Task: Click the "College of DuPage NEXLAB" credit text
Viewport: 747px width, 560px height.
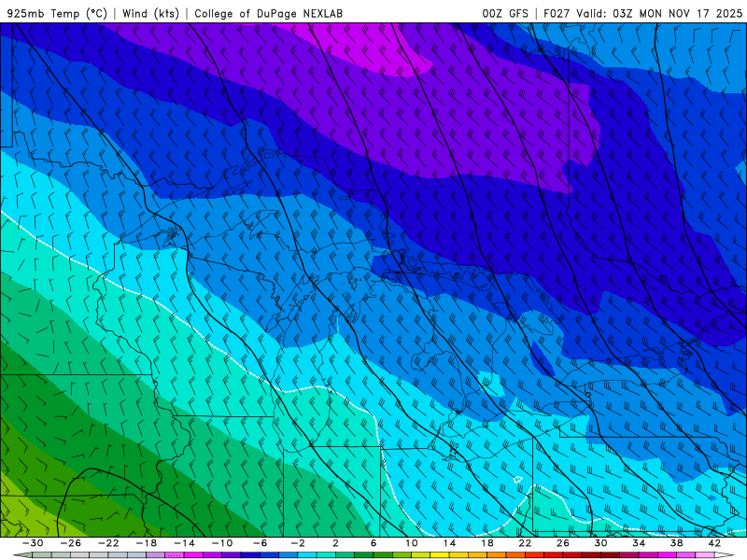Action: [x=268, y=13]
